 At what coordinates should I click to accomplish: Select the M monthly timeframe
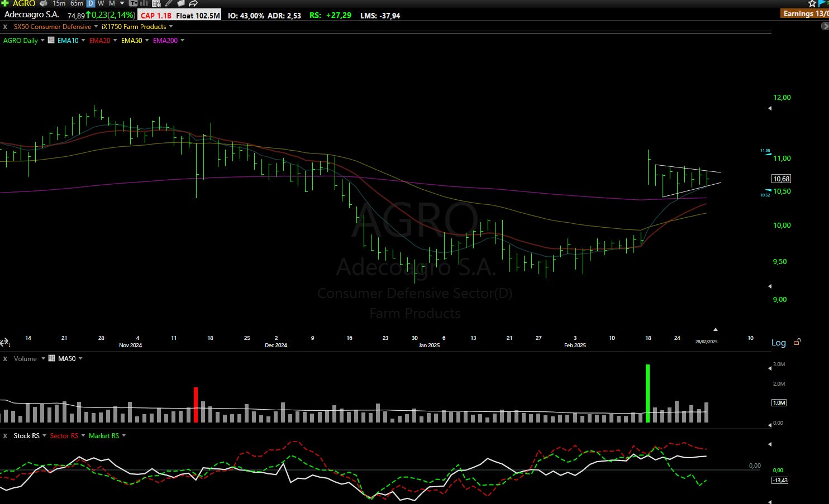112,3
